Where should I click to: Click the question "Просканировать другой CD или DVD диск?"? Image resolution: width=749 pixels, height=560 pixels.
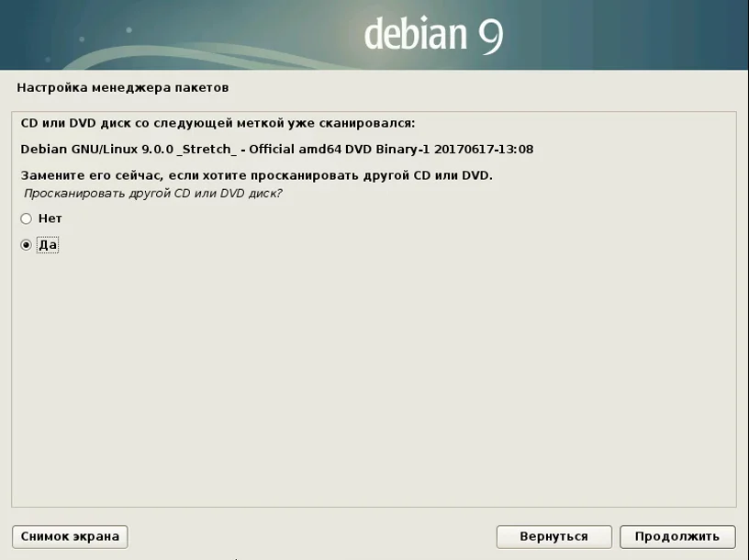point(153,193)
